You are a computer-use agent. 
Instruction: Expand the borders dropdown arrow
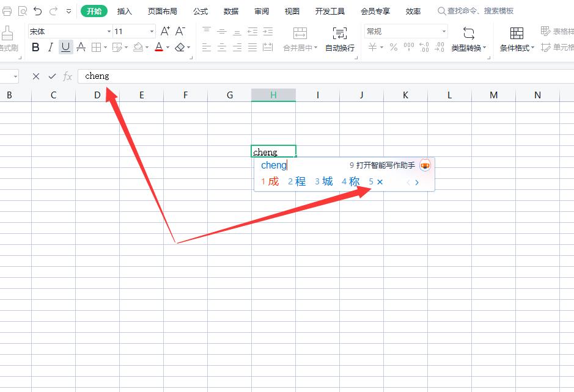pos(105,47)
